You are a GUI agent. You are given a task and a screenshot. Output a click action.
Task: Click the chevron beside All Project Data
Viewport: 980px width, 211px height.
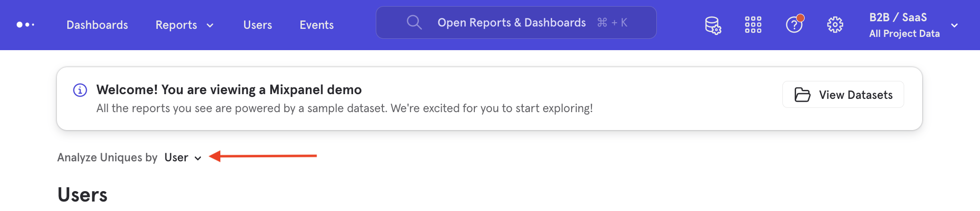(954, 26)
